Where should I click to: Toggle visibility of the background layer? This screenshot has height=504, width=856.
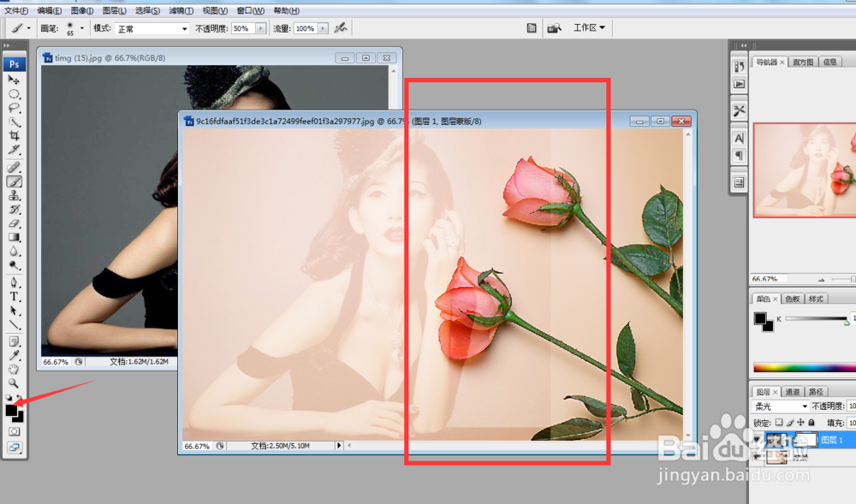757,457
